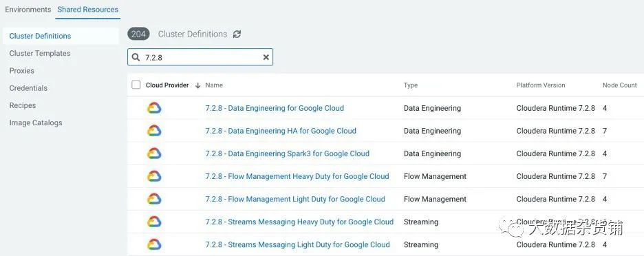Go to Image Catalogs section

click(36, 123)
